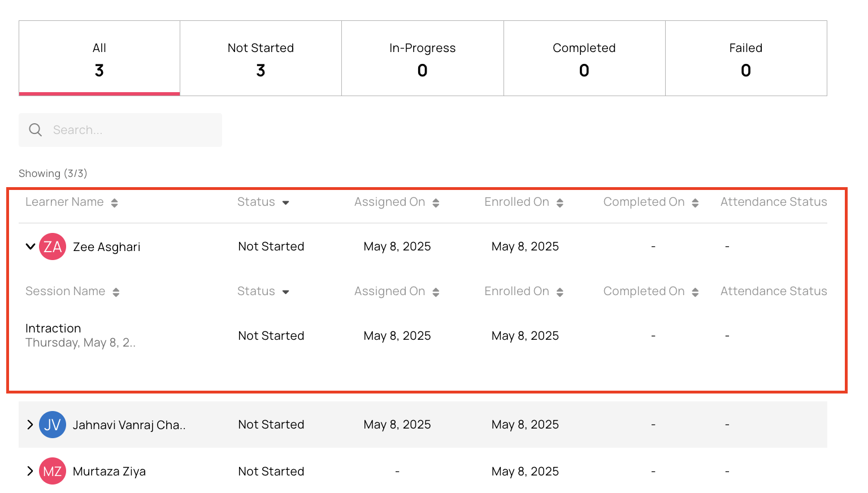The image size is (868, 493).
Task: Collapse Zee Asghari's row
Action: pos(31,246)
